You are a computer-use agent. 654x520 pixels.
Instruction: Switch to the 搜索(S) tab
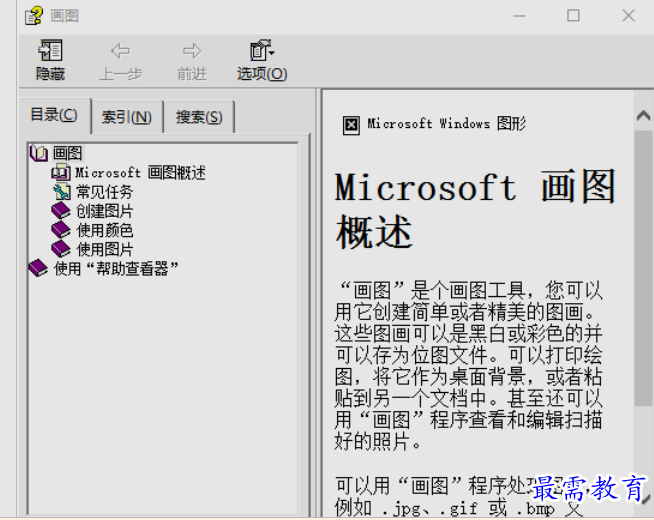(x=199, y=117)
